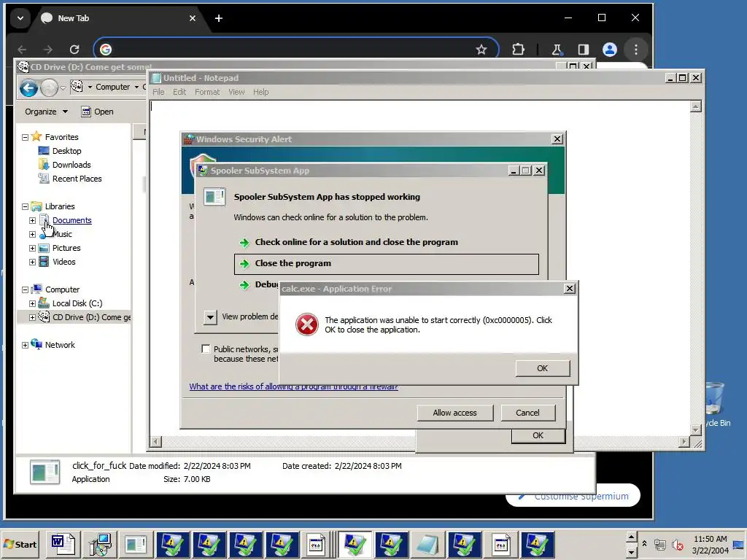Open the browser profile avatar
Screen dimensions: 747x560
pos(610,50)
